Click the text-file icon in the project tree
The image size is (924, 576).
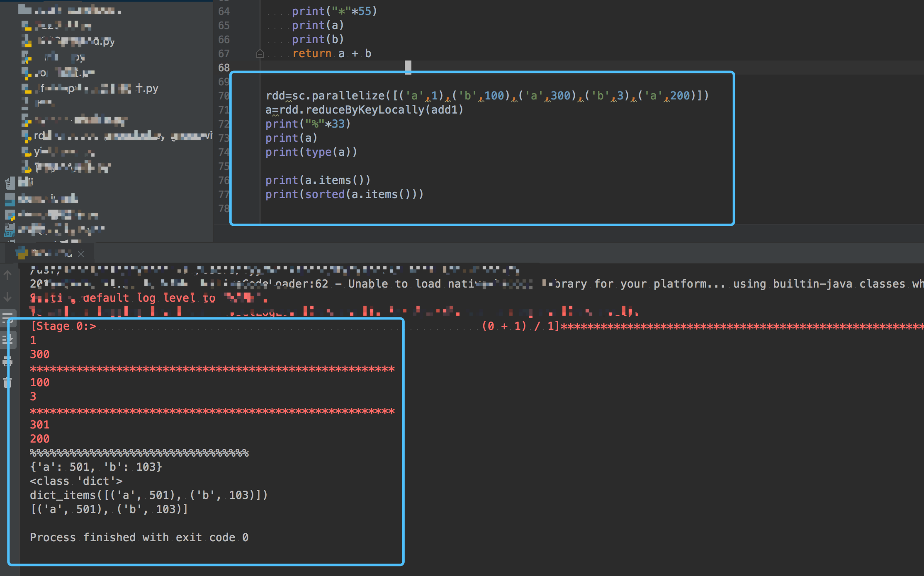[9, 183]
